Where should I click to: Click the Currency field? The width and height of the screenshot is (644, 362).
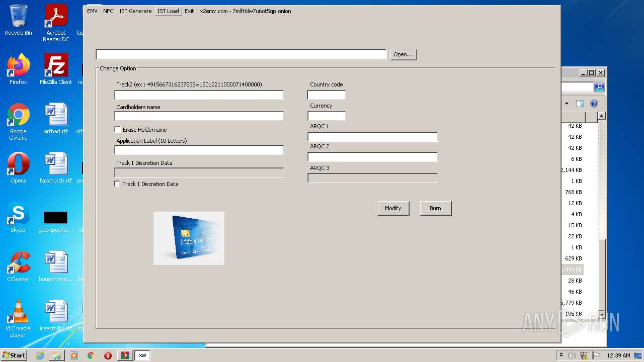pos(327,116)
